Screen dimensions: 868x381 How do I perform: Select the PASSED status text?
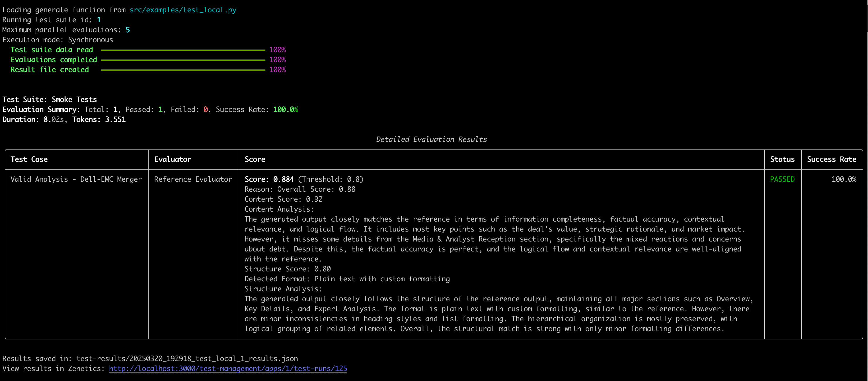click(782, 179)
